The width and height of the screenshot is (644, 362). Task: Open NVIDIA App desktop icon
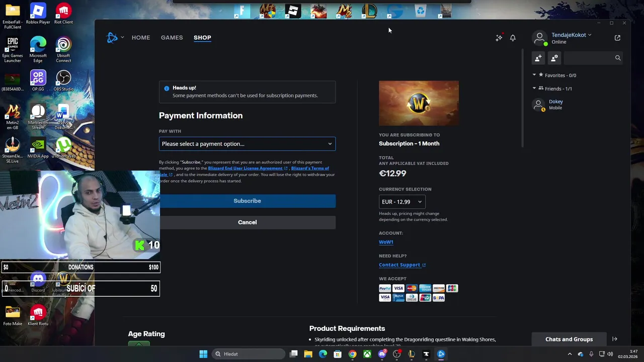pos(38,148)
